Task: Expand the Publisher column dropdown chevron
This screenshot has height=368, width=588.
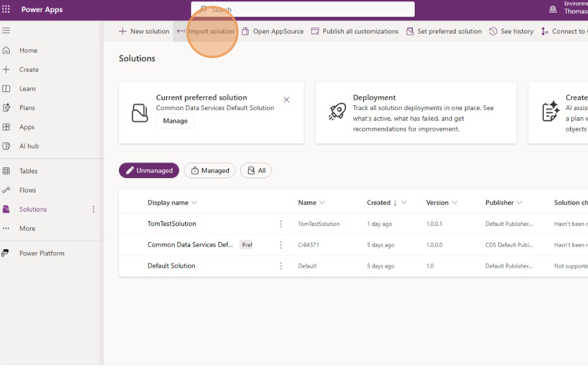Action: (519, 203)
